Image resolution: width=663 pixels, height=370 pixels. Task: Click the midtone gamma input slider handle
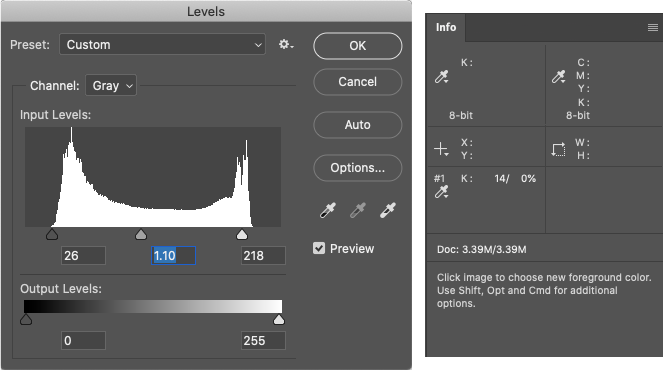[x=141, y=234]
